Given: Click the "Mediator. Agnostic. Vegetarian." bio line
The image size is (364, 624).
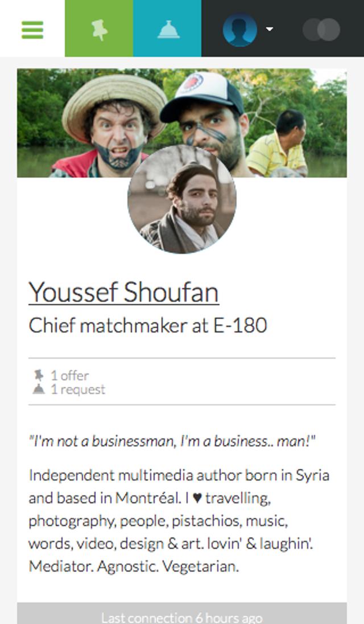Looking at the screenshot, I should click(134, 566).
